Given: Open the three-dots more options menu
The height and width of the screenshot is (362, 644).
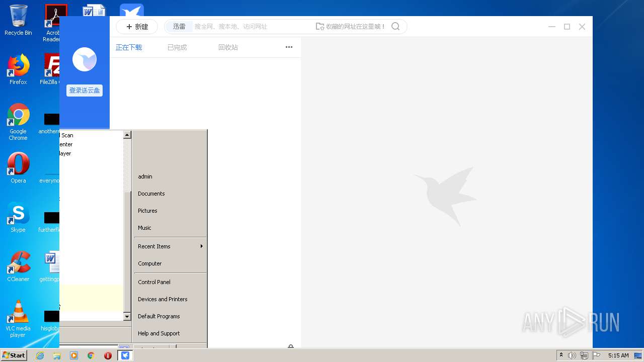Looking at the screenshot, I should click(289, 47).
